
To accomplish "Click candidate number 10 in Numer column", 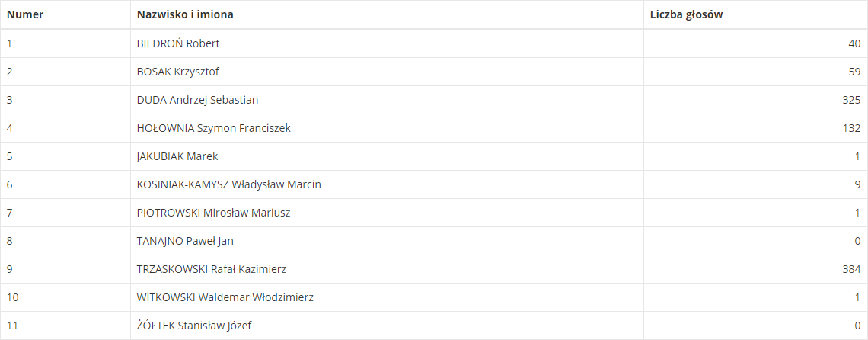I will (12, 297).
